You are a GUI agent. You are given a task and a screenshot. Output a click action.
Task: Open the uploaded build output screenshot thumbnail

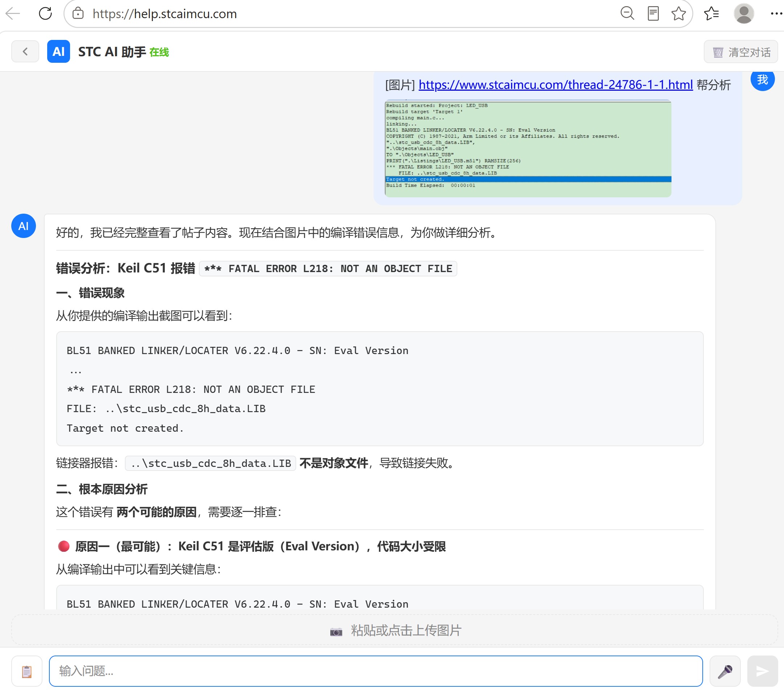click(x=528, y=149)
